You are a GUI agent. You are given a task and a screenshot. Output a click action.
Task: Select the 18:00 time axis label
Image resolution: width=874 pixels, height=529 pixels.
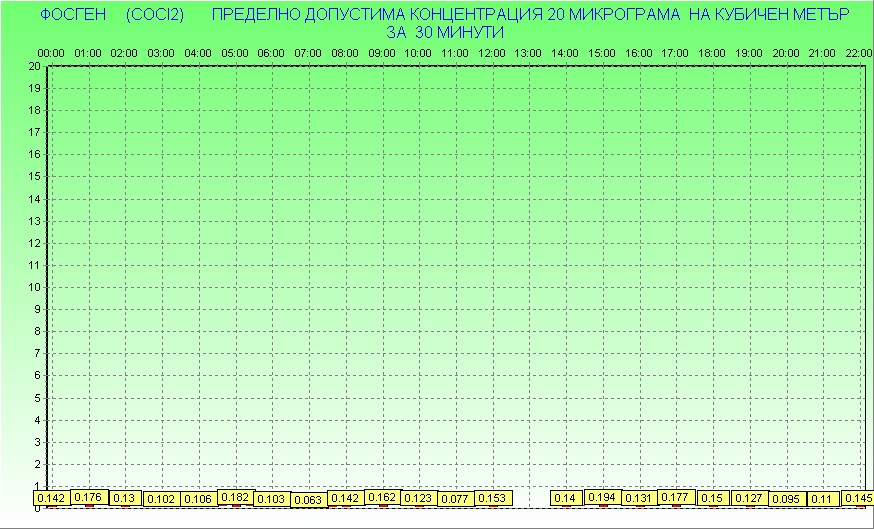(x=712, y=52)
